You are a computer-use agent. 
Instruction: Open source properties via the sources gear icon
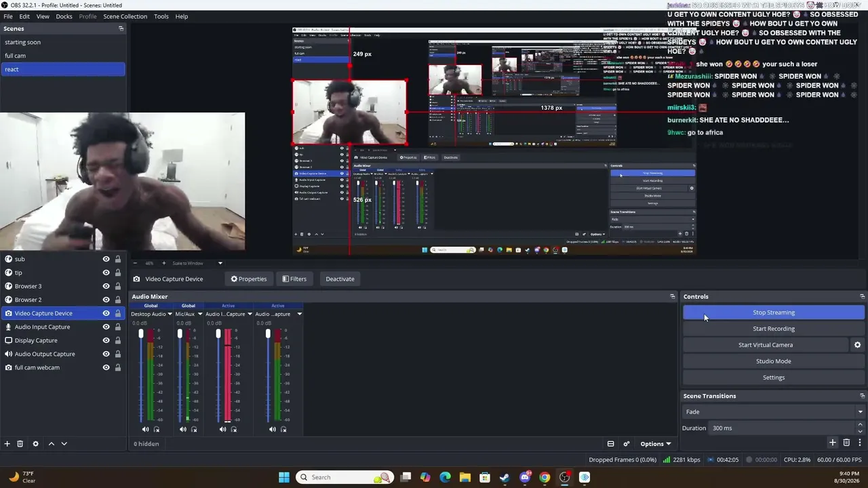36,443
